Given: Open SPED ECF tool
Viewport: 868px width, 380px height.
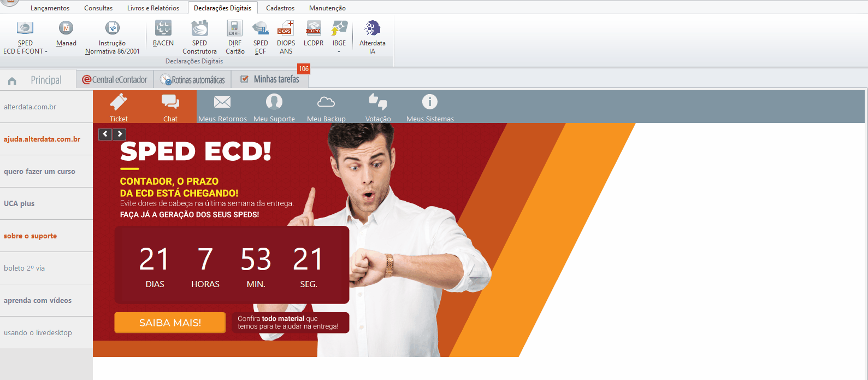Looking at the screenshot, I should click(261, 37).
